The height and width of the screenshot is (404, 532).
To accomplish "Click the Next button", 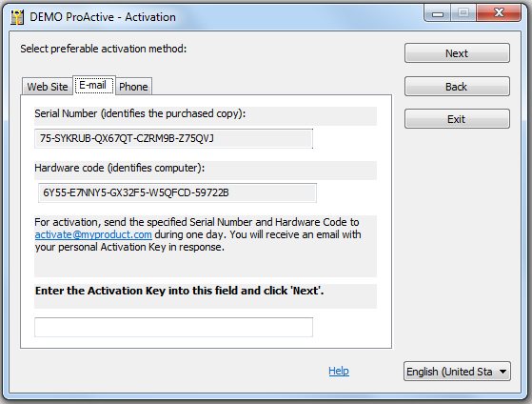I will coord(457,53).
